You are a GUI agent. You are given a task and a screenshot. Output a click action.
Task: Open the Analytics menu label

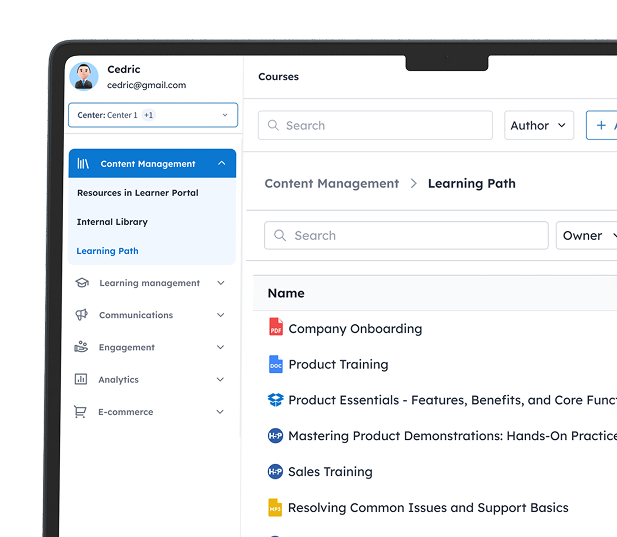tap(118, 380)
